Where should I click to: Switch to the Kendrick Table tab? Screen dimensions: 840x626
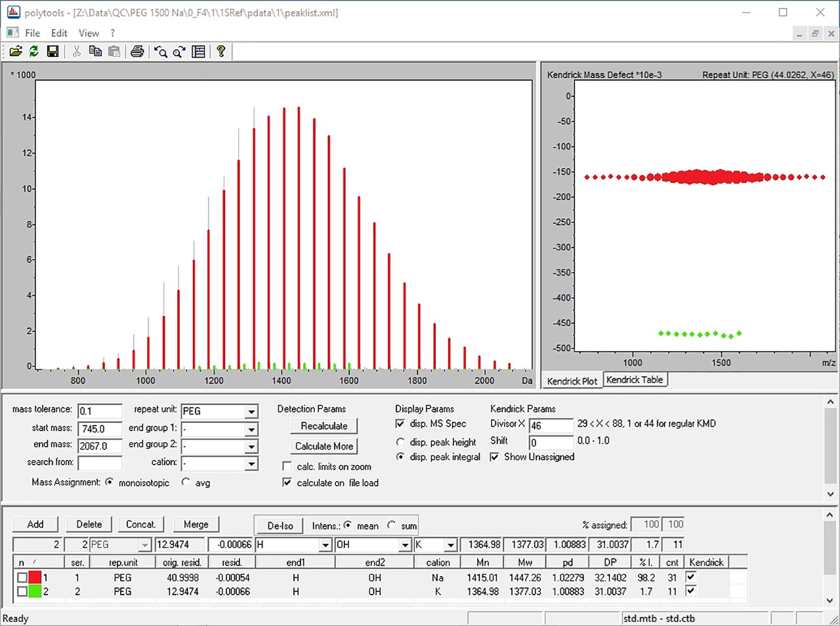[635, 379]
